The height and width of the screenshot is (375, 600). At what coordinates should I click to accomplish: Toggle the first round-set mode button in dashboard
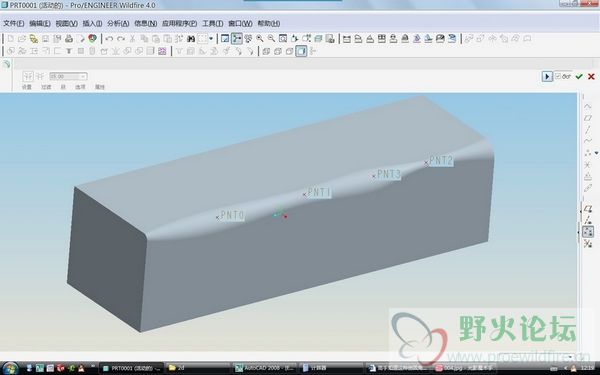pyautogui.click(x=28, y=76)
